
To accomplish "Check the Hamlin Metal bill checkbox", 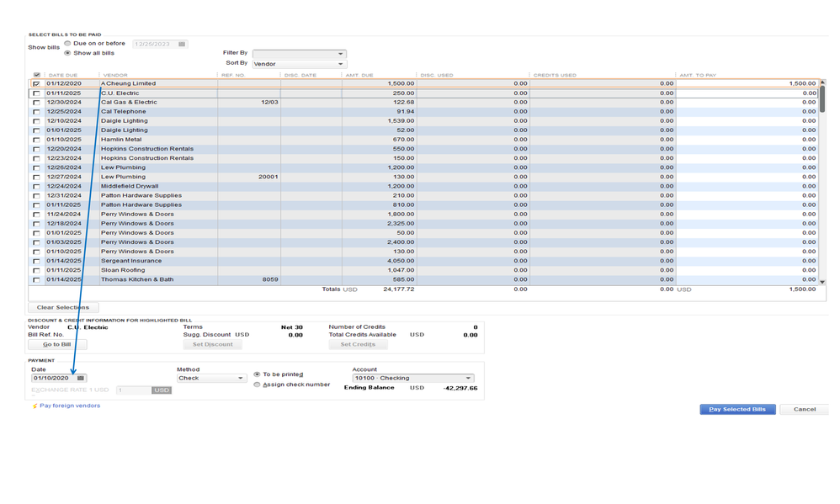I will [36, 140].
